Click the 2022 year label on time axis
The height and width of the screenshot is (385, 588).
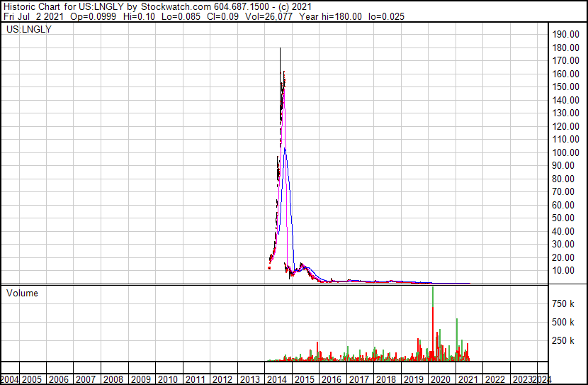click(x=495, y=380)
